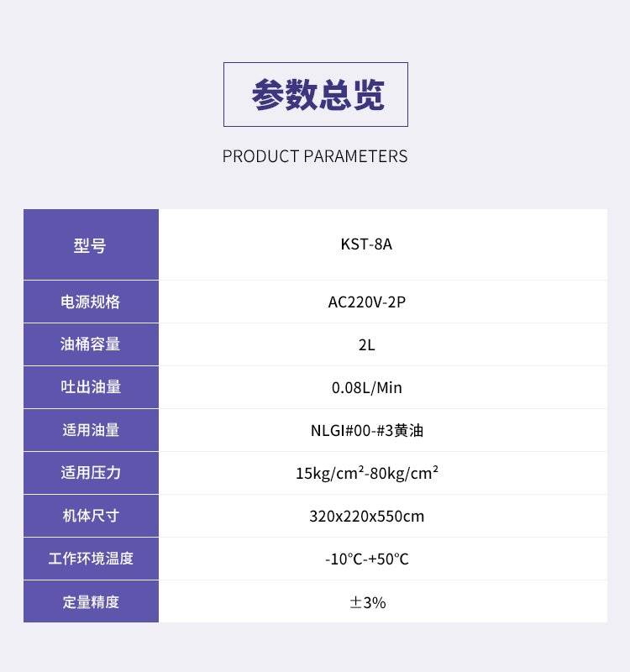Select the 定量精度 label cell
Screen dimensions: 630x672
tap(91, 601)
